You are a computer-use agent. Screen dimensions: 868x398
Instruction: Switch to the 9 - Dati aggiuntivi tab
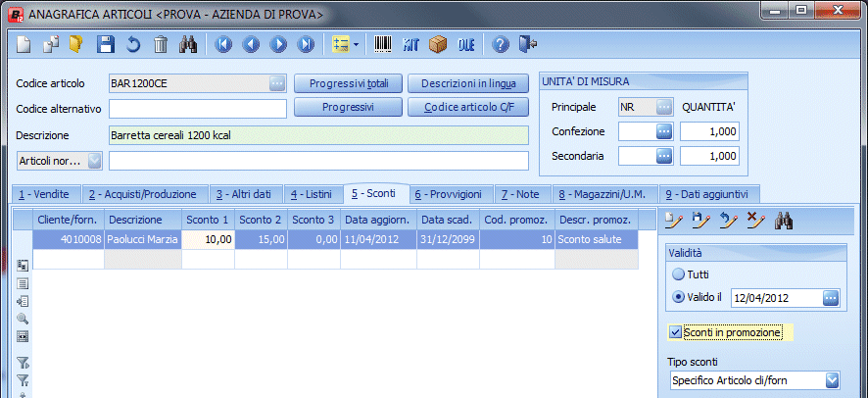click(709, 194)
